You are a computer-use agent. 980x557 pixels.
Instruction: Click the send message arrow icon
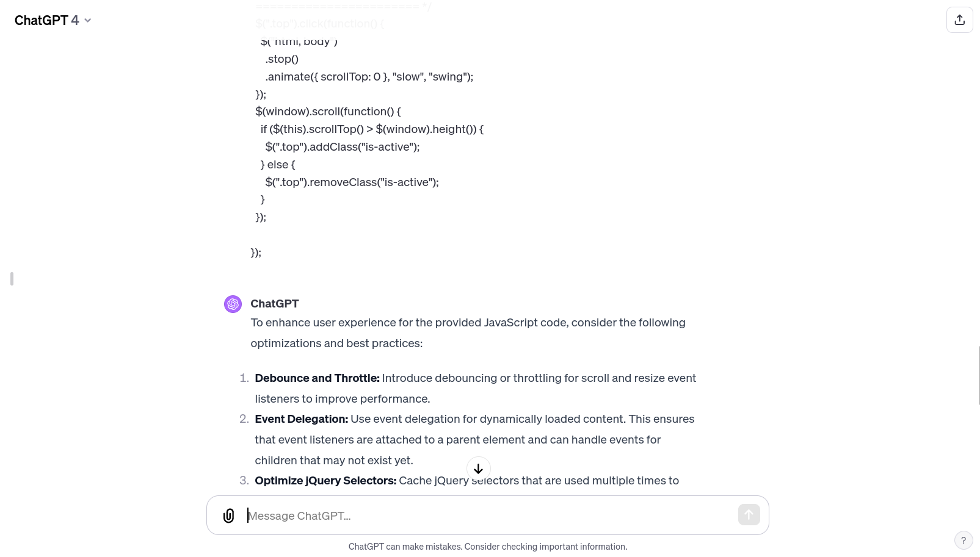749,514
